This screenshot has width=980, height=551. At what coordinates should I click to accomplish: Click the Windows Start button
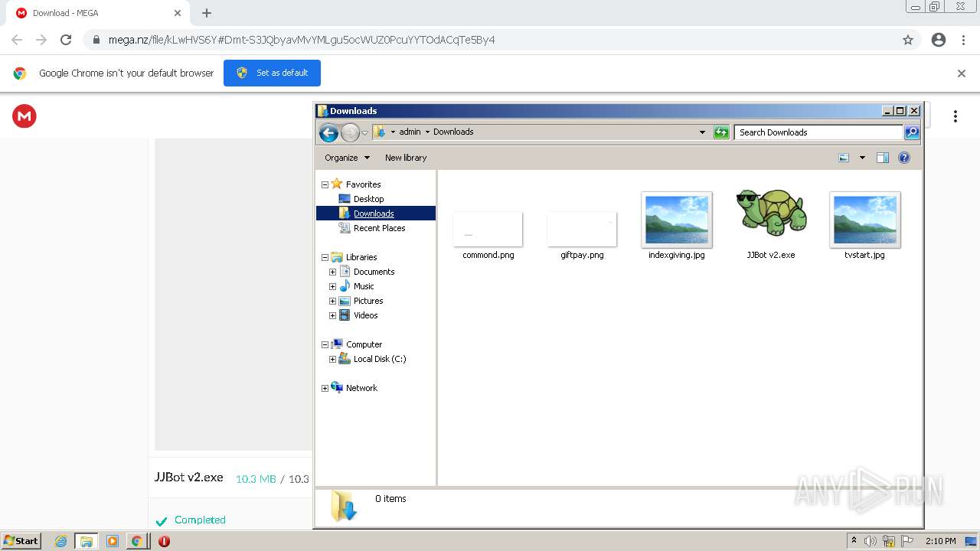point(21,541)
